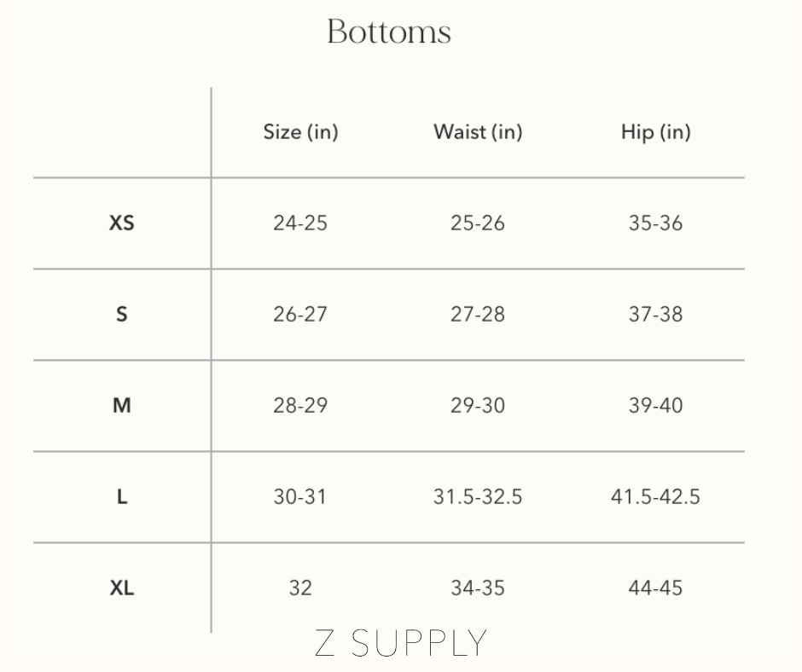802x672 pixels.
Task: Select the L hip value 41.5-42.5
Action: pos(655,497)
